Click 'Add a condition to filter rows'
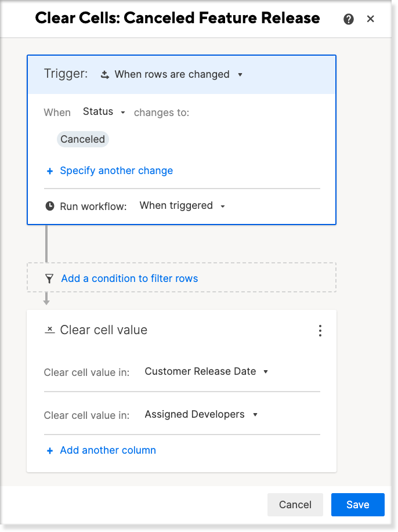The height and width of the screenshot is (532, 398). click(x=129, y=278)
